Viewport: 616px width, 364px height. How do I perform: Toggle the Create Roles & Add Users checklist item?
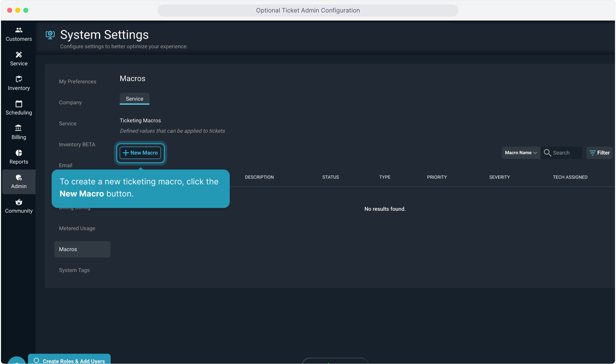36,361
